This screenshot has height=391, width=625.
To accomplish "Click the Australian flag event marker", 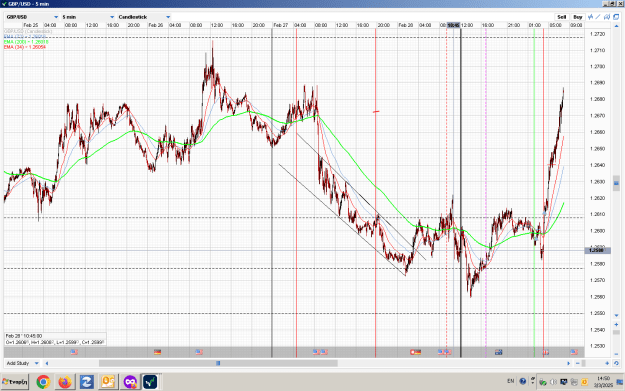I will [x=499, y=352].
